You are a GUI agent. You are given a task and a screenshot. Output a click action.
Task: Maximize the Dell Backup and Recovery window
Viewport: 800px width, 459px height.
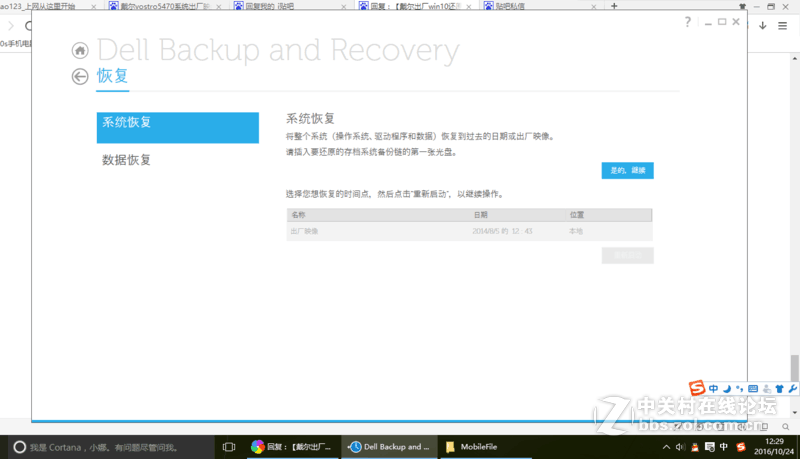[x=722, y=22]
